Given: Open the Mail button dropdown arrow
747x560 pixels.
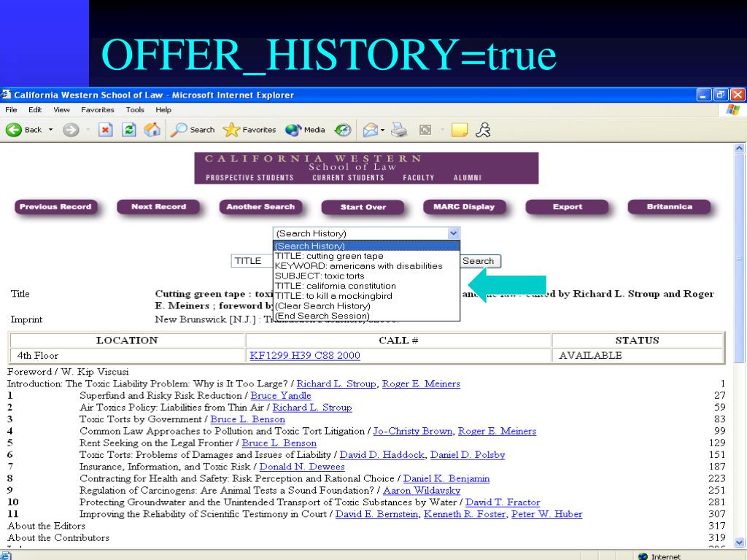Looking at the screenshot, I should tap(382, 130).
